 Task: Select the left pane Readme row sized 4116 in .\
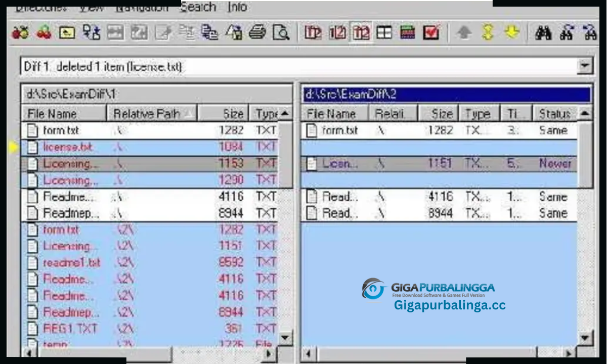click(150, 197)
